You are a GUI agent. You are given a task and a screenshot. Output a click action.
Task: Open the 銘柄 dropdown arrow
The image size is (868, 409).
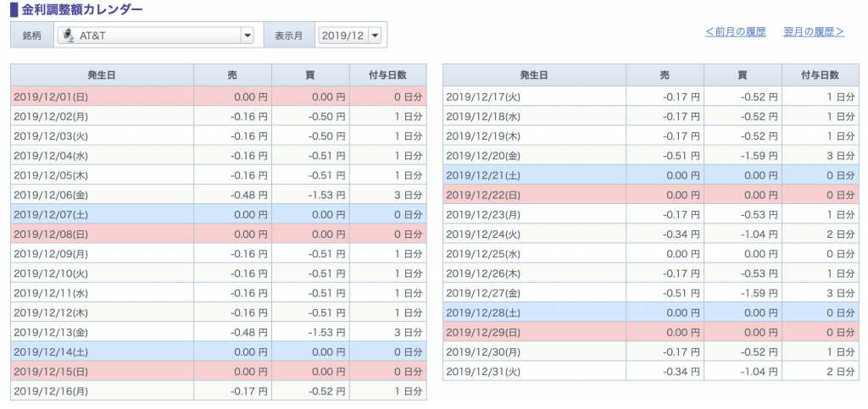pos(247,36)
